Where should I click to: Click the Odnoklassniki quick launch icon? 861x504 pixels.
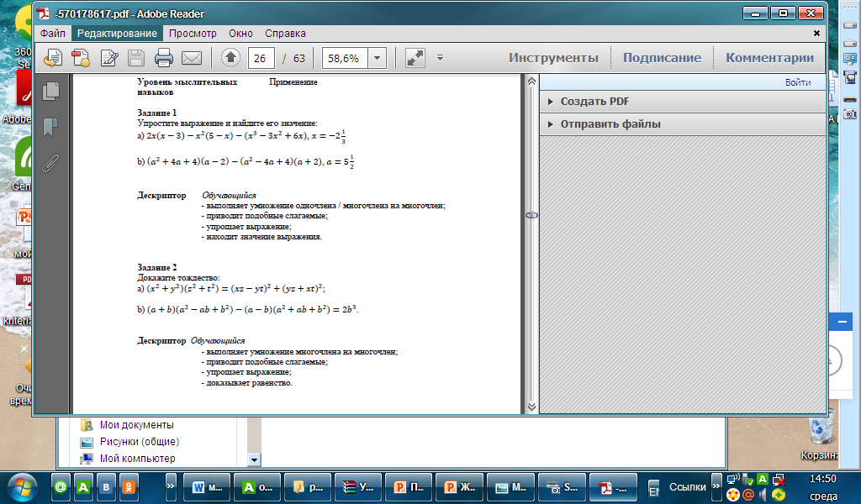click(x=129, y=486)
